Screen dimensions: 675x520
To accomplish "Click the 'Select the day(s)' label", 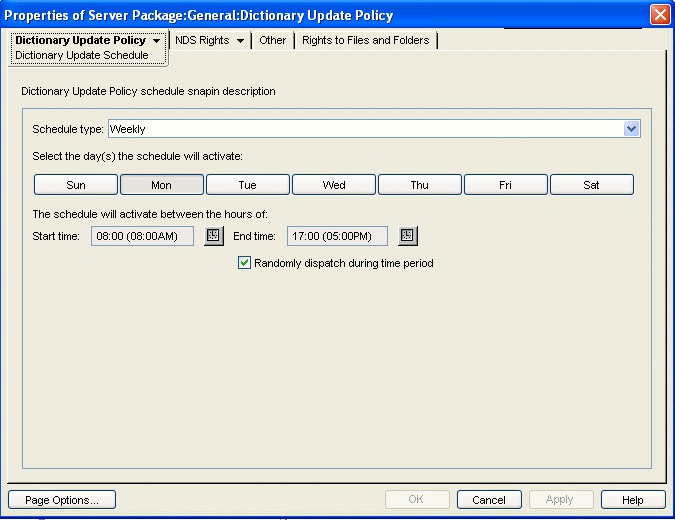I will pos(137,156).
